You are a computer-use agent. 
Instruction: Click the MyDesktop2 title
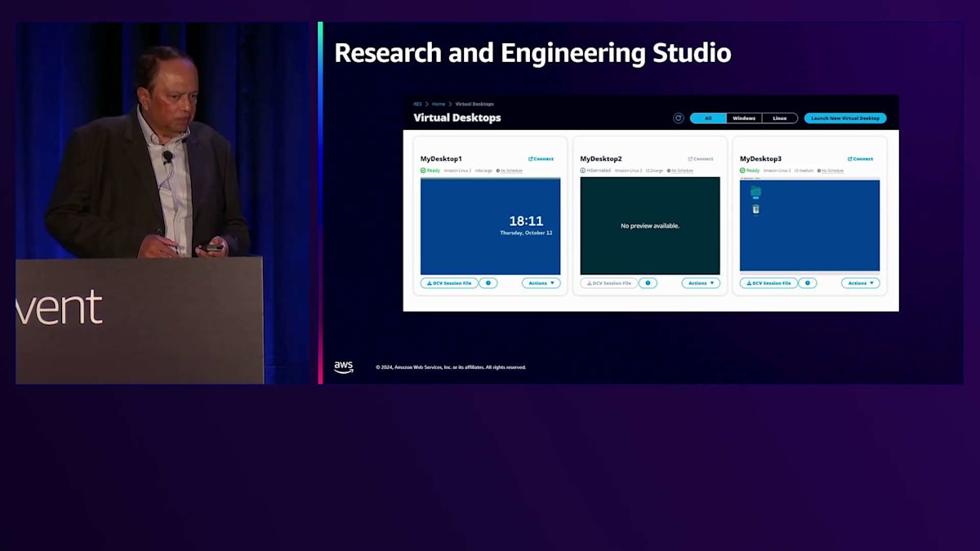[601, 159]
